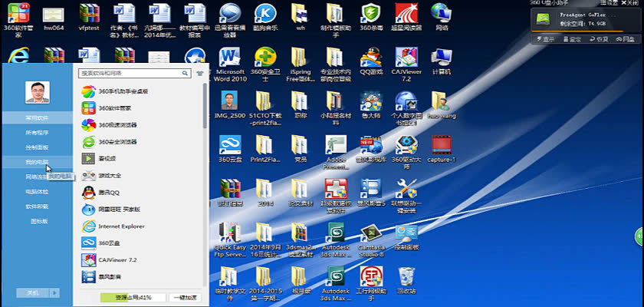The image size is (644, 307).
Task: Select the capture-1 video file icon
Action: [x=442, y=149]
